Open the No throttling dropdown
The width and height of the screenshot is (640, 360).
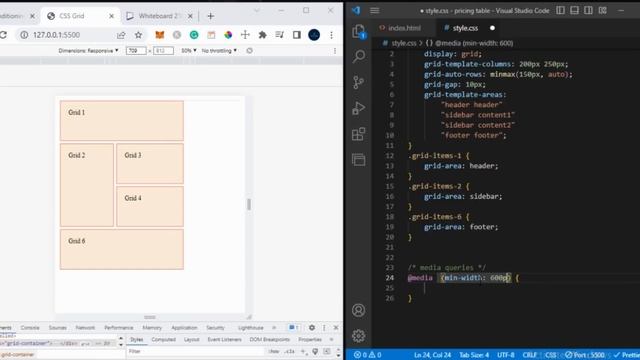219,51
